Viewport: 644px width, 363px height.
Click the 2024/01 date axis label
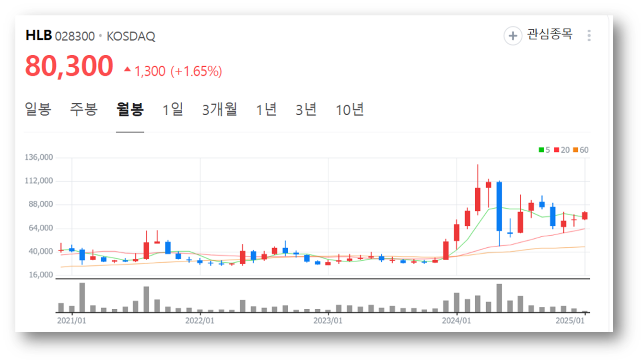coord(457,320)
